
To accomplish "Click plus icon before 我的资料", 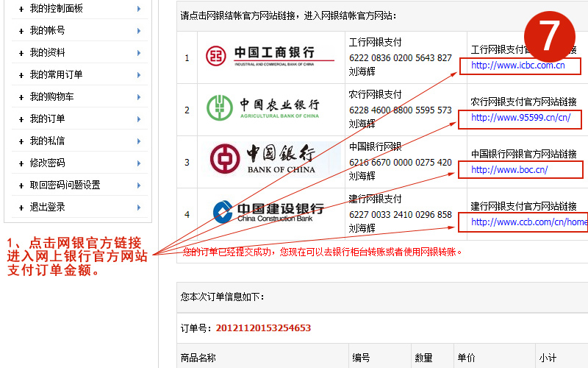I will (x=21, y=54).
